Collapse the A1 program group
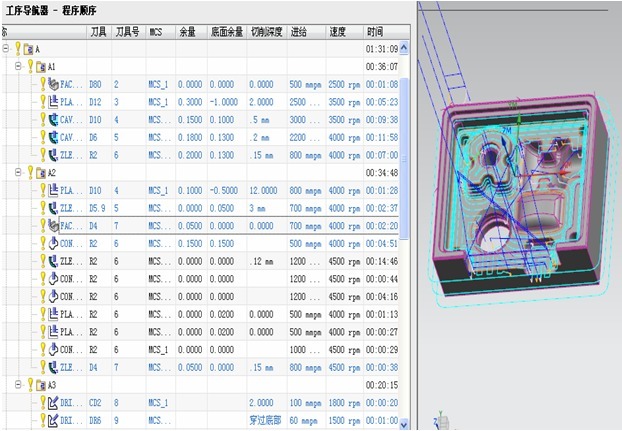This screenshot has height=431, width=622. click(18, 66)
